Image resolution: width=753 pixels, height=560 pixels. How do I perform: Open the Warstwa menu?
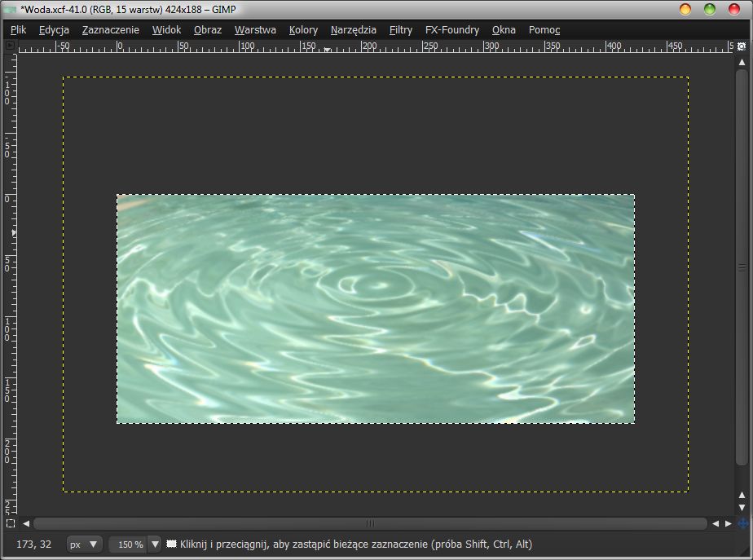255,30
